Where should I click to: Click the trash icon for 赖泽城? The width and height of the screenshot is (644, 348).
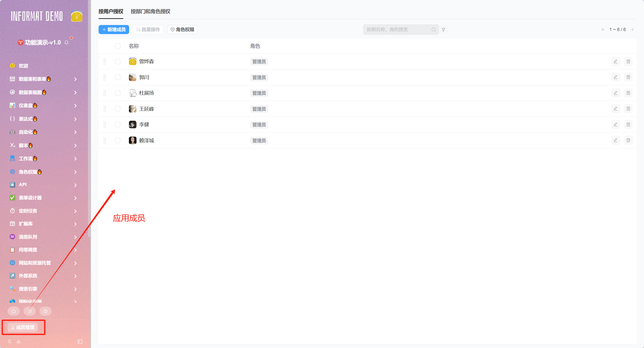coord(628,140)
